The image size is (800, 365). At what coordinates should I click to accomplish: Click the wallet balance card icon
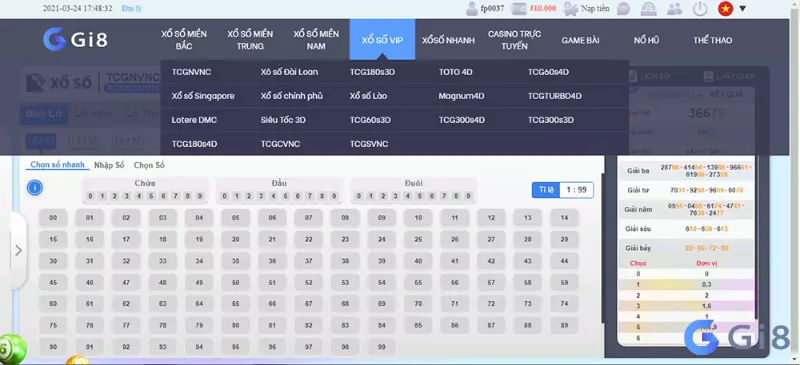pyautogui.click(x=518, y=9)
